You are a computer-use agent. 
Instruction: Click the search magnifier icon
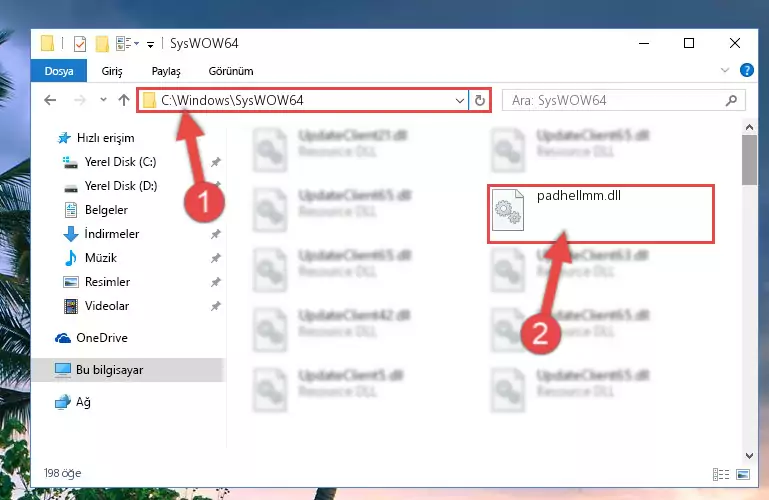(731, 100)
